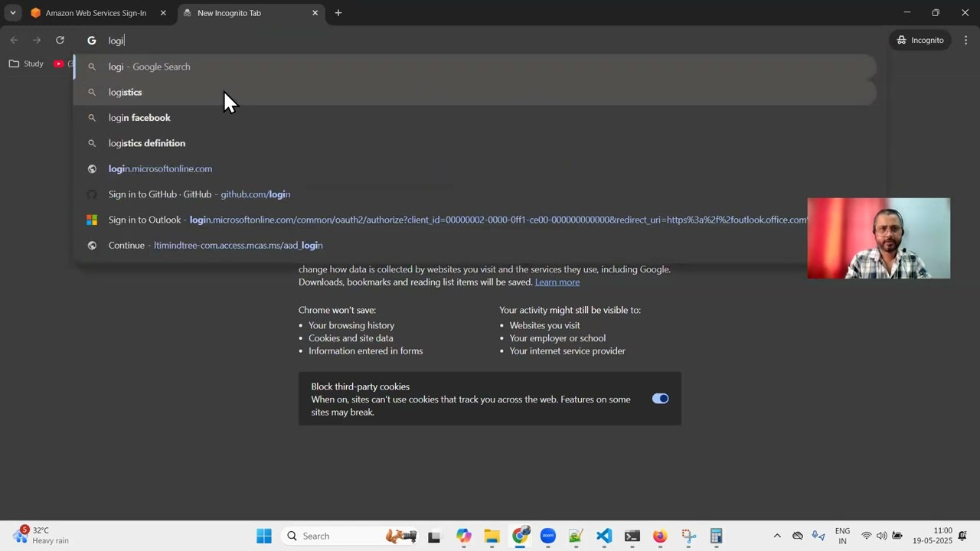This screenshot has width=980, height=551.
Task: Open Wi-Fi network settings in tray
Action: pos(867,536)
